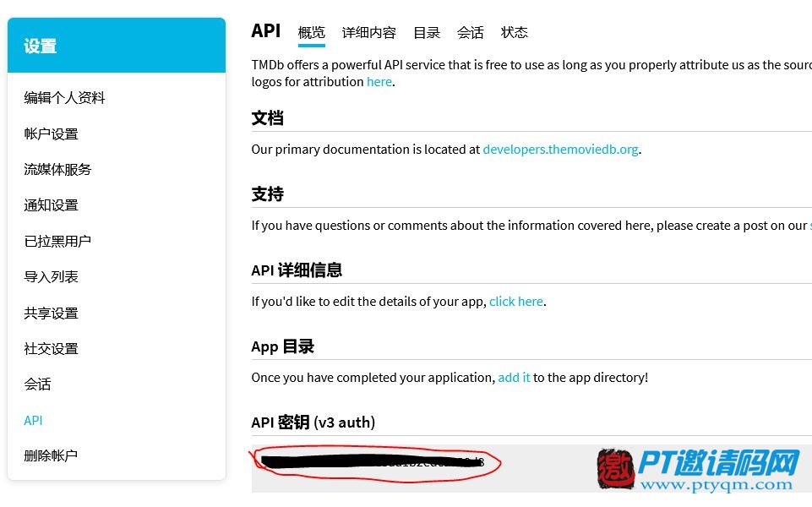Viewport: 812px width, 507px height.
Task: Click the 'If you have questions or comments' text
Action: 529,226
